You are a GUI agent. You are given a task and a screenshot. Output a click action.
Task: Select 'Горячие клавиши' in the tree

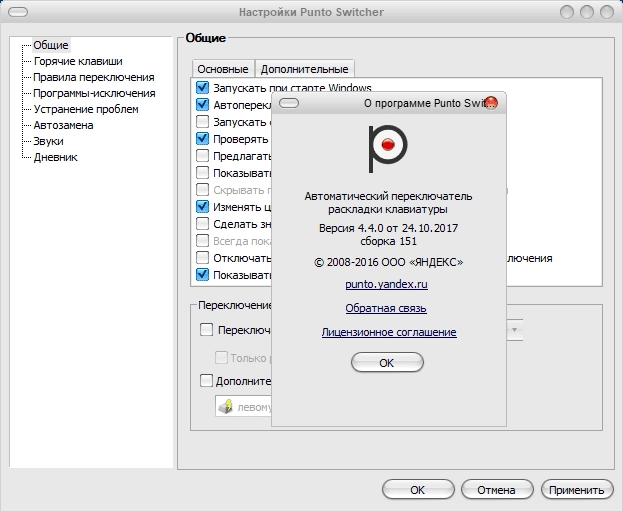pos(78,61)
